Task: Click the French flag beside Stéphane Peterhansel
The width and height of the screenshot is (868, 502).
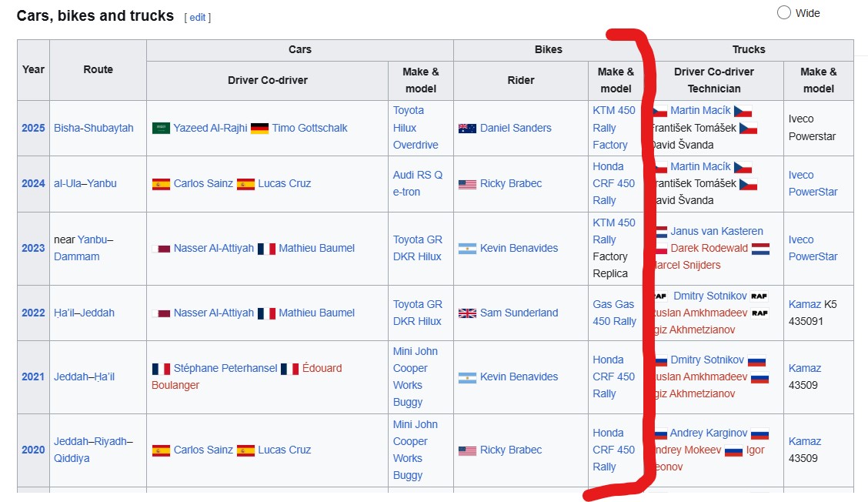Action: pyautogui.click(x=161, y=369)
